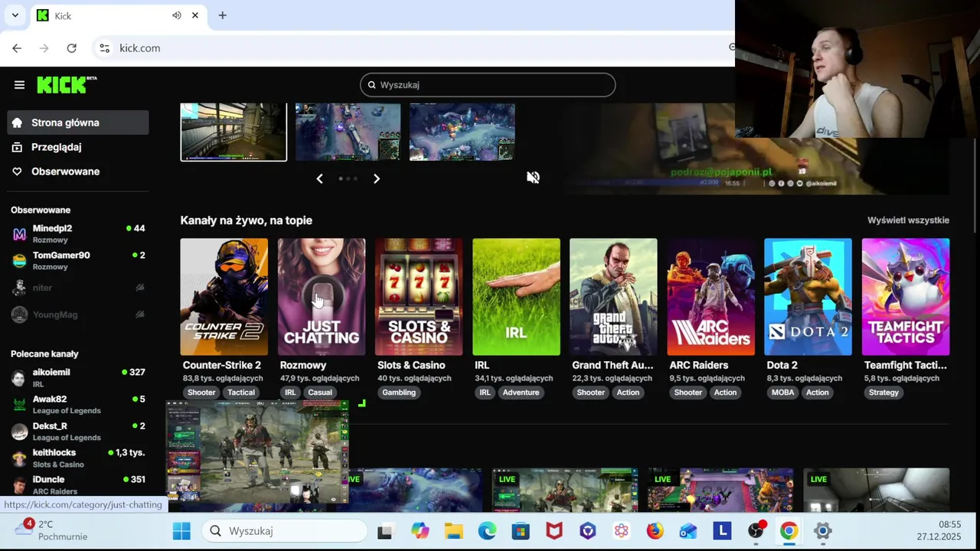Open IRL category card

(x=516, y=297)
